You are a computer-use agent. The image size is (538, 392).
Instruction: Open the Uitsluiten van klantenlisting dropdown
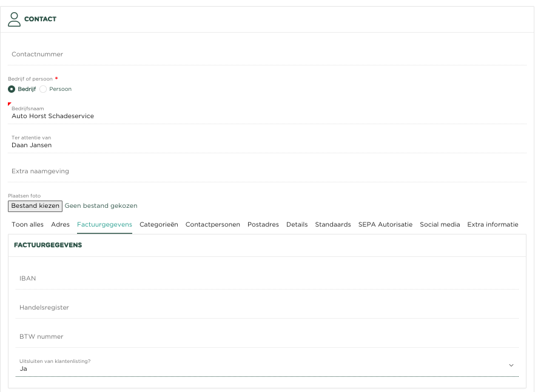point(267,365)
